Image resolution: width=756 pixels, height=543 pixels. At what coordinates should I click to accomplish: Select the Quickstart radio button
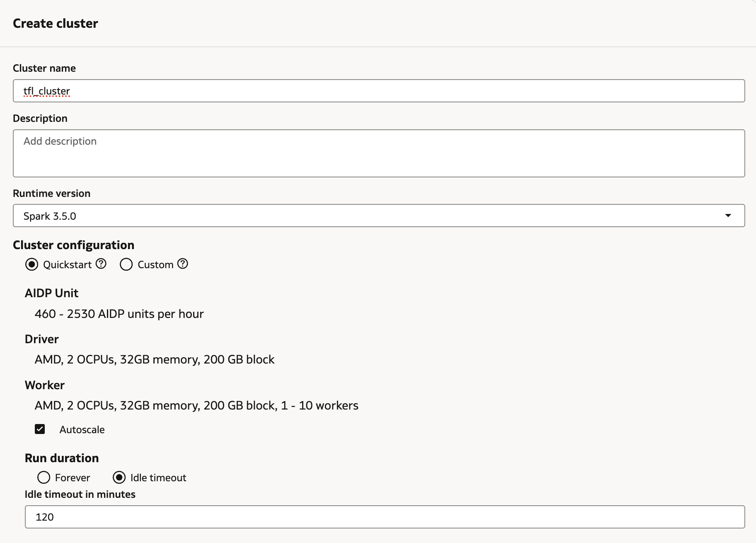[31, 264]
